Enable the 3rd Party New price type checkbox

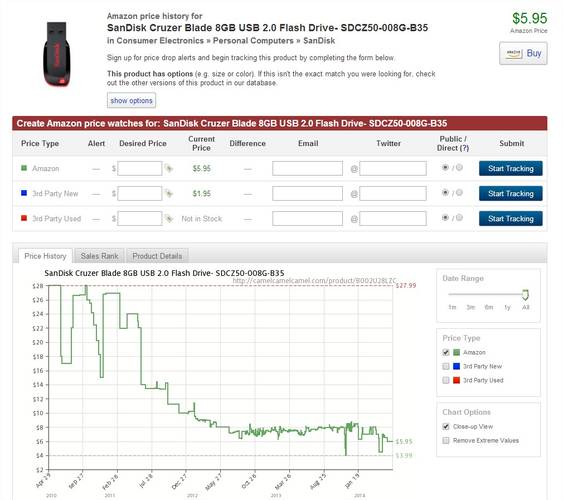coord(446,366)
